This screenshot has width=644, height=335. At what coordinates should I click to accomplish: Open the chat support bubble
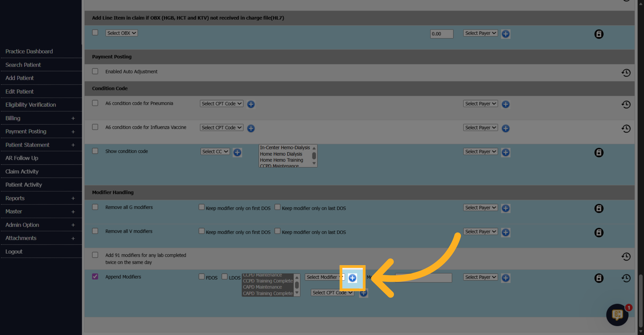(x=617, y=315)
